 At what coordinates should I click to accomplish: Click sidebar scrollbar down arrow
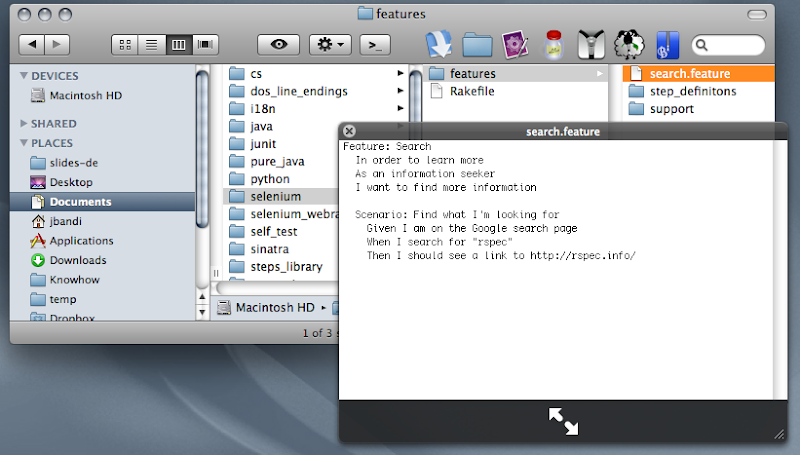pyautogui.click(x=202, y=311)
